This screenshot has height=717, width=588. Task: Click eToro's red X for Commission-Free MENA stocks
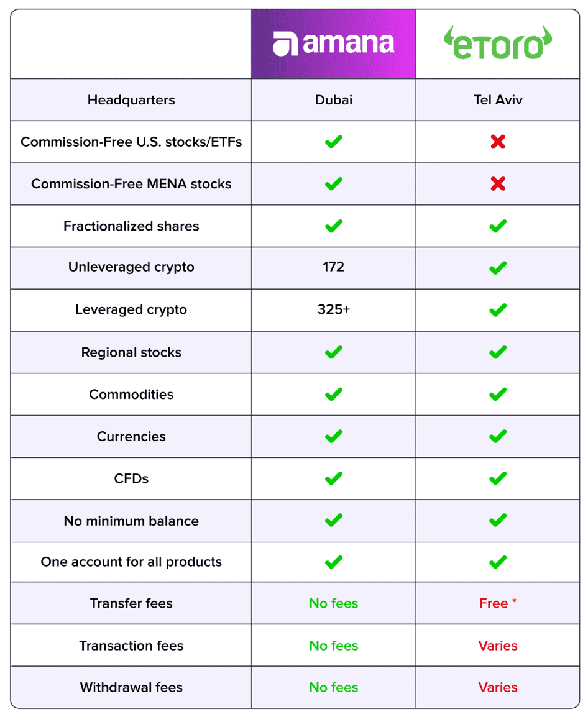[x=498, y=184]
